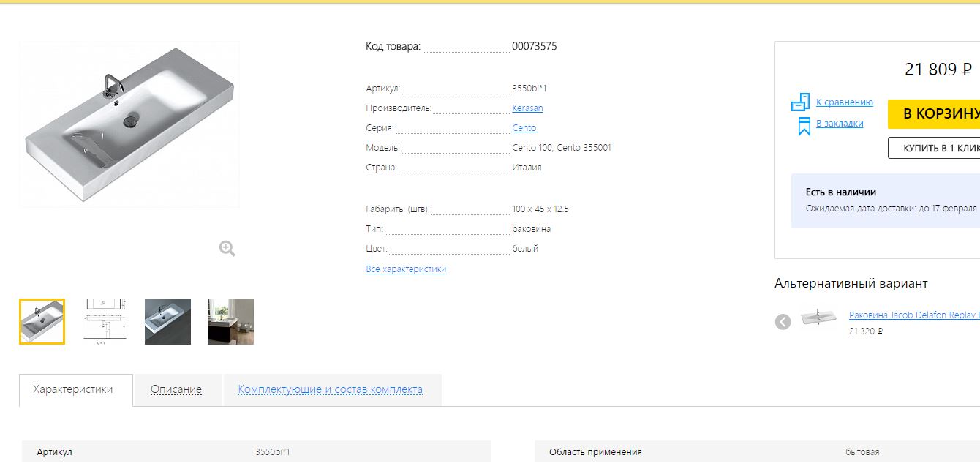Open Раковина Jacob Delafon Replay link
The height and width of the screenshot is (469, 980).
tap(914, 315)
